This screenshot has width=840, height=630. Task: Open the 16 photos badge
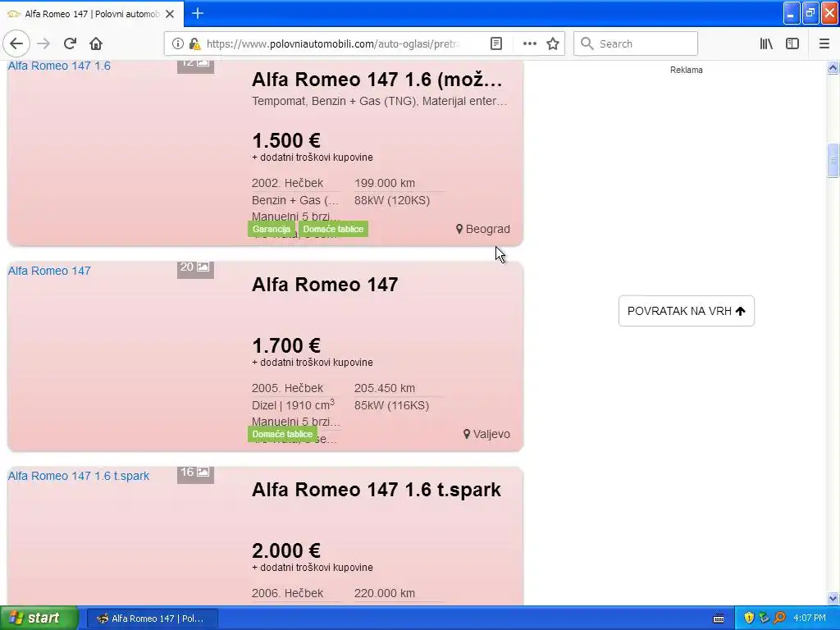coord(195,474)
